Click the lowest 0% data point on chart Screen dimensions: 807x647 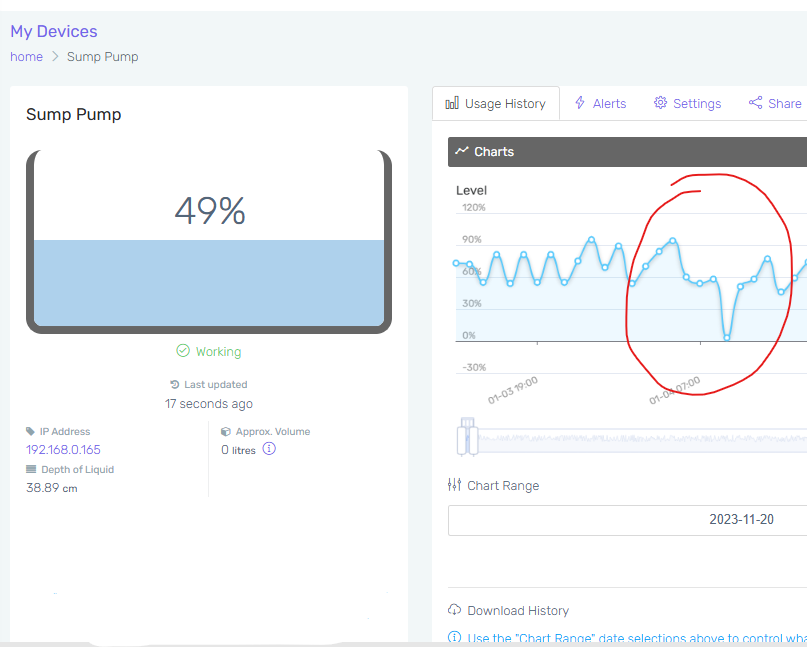pos(727,338)
